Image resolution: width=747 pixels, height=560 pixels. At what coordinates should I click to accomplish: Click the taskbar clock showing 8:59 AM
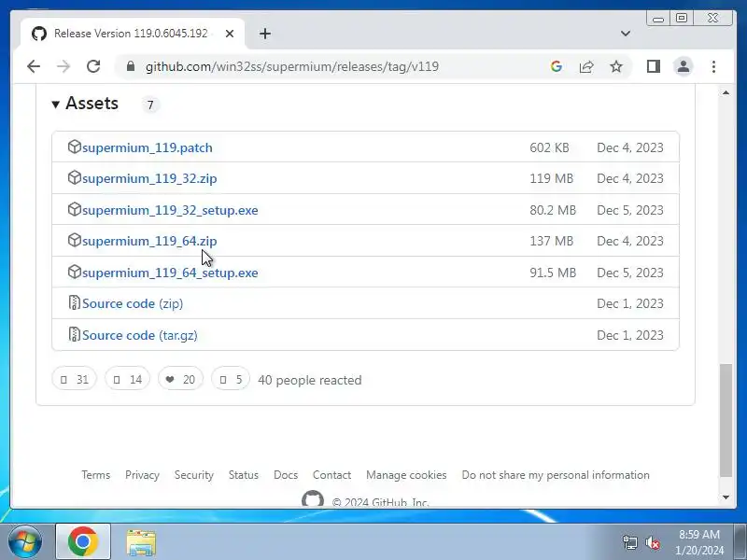click(x=699, y=542)
